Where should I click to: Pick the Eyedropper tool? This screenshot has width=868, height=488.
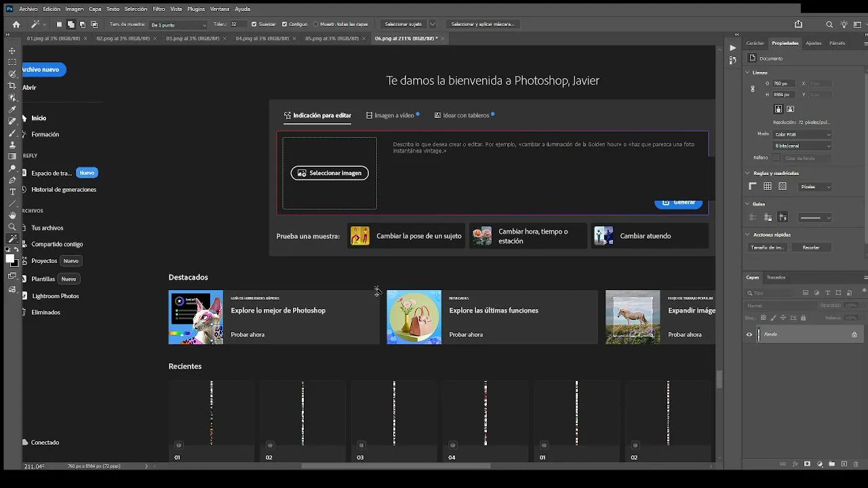tap(12, 110)
